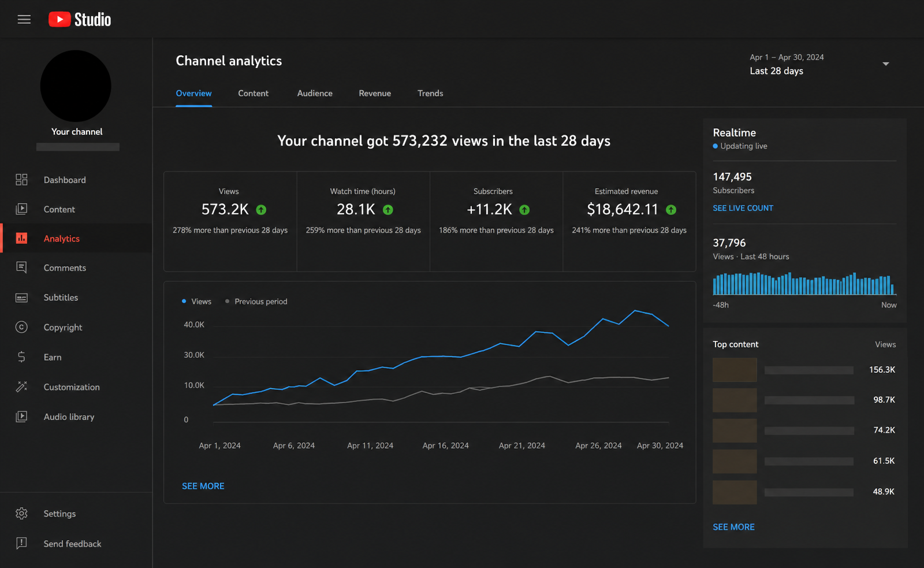Viewport: 924px width, 568px height.
Task: Click green up arrow next to Views 573.2K
Action: pyautogui.click(x=261, y=210)
